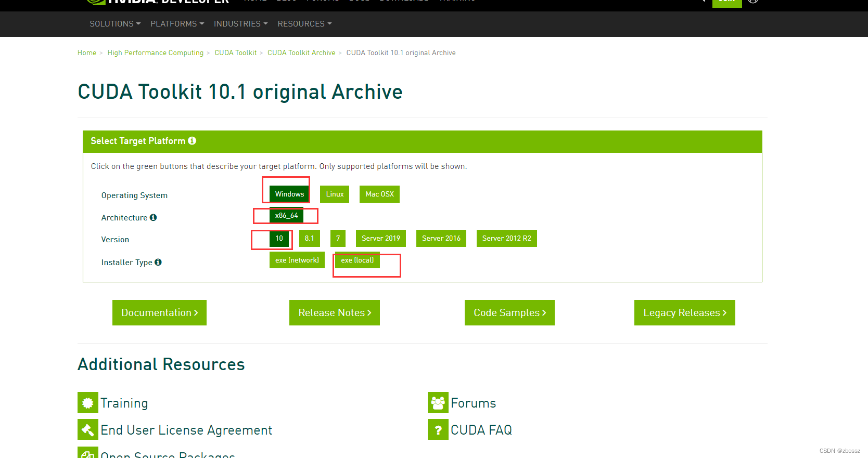Click the Forums people icon

[438, 402]
